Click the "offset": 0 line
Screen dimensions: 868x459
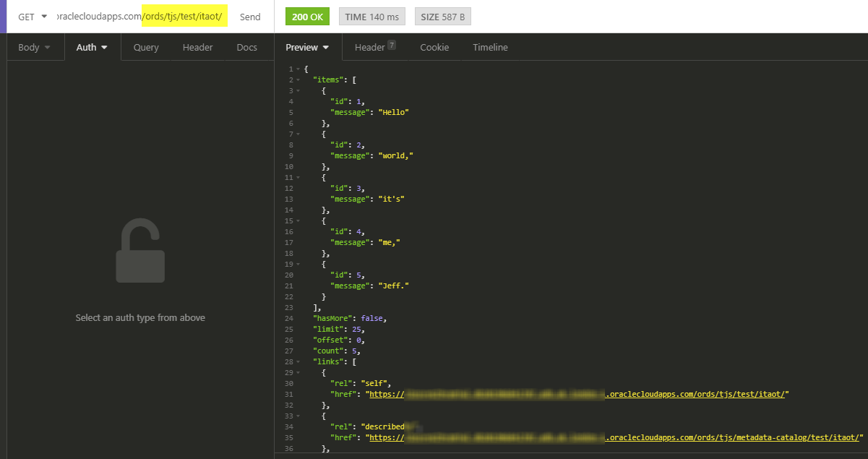click(x=339, y=340)
